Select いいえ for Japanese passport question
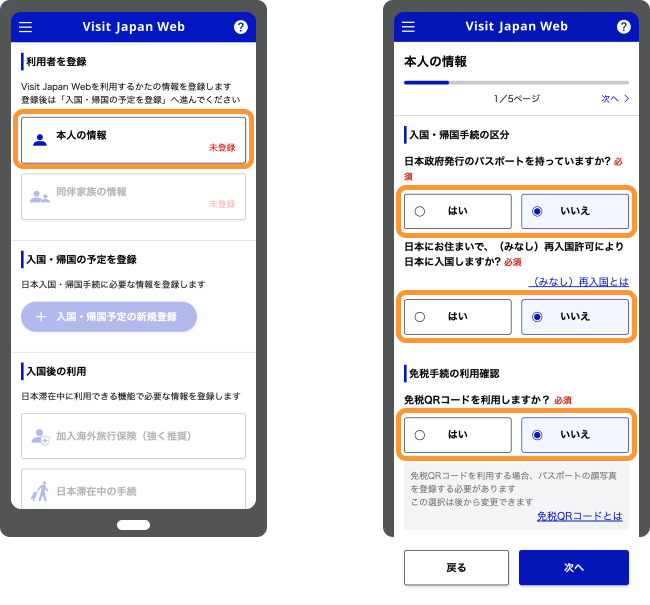This screenshot has width=650, height=605. tap(575, 211)
